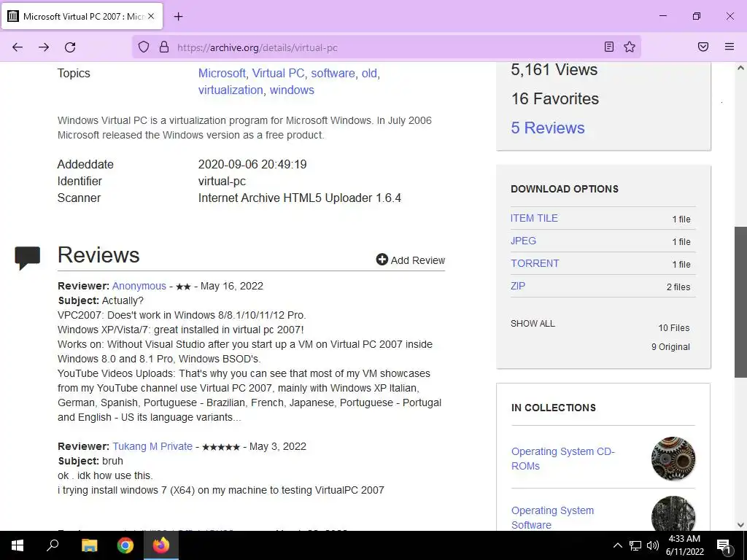Open reviewer Anonymous profile link
The image size is (747, 560).
pyautogui.click(x=139, y=286)
